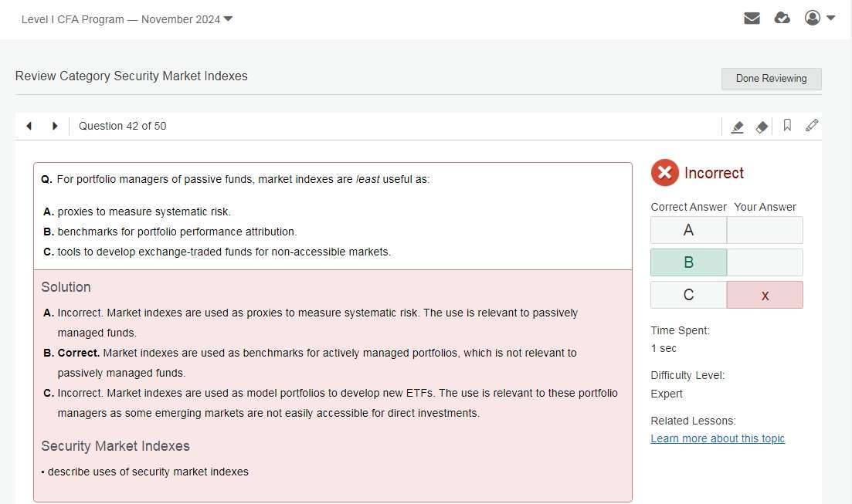This screenshot has height=504, width=852.
Task: Click the red Incorrect X icon
Action: [664, 173]
